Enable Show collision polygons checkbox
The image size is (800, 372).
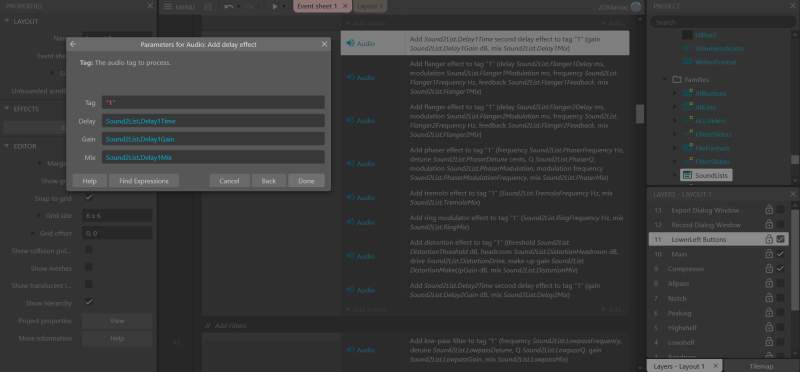click(89, 250)
